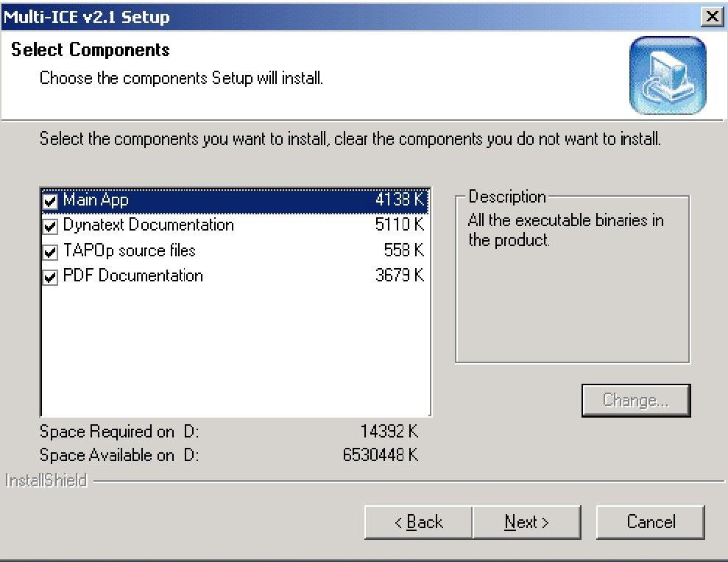Disable Dynatext Documentation installation
Viewport: 728px width, 562px height.
[50, 225]
